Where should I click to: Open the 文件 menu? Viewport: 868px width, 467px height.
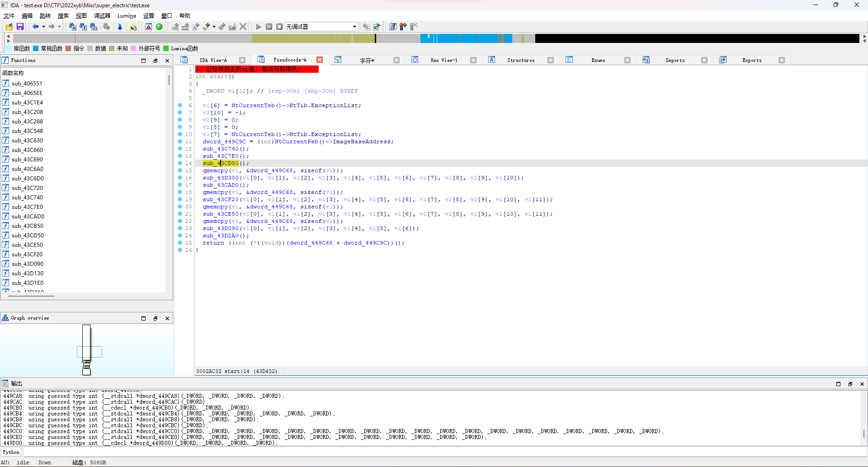pyautogui.click(x=9, y=16)
